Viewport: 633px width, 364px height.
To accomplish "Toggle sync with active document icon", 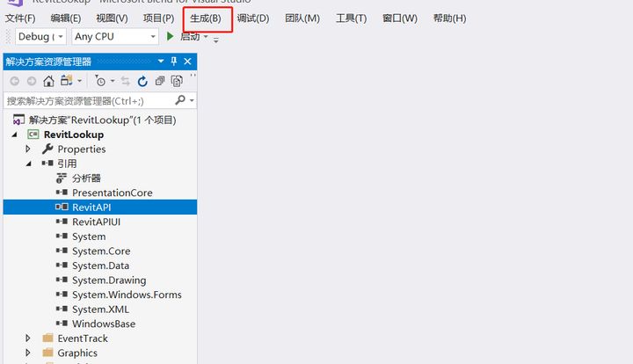I will [x=126, y=81].
